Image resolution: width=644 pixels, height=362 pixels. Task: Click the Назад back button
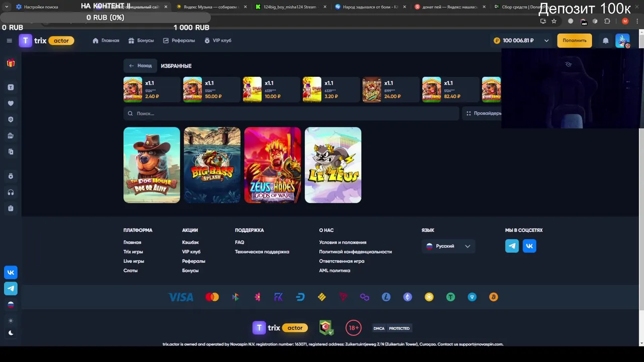coord(140,66)
